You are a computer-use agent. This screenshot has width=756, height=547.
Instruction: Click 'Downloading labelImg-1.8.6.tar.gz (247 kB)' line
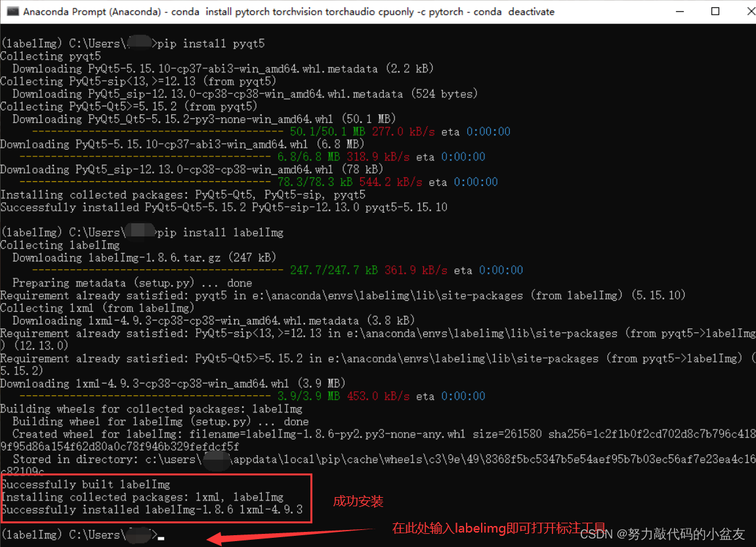coord(144,257)
